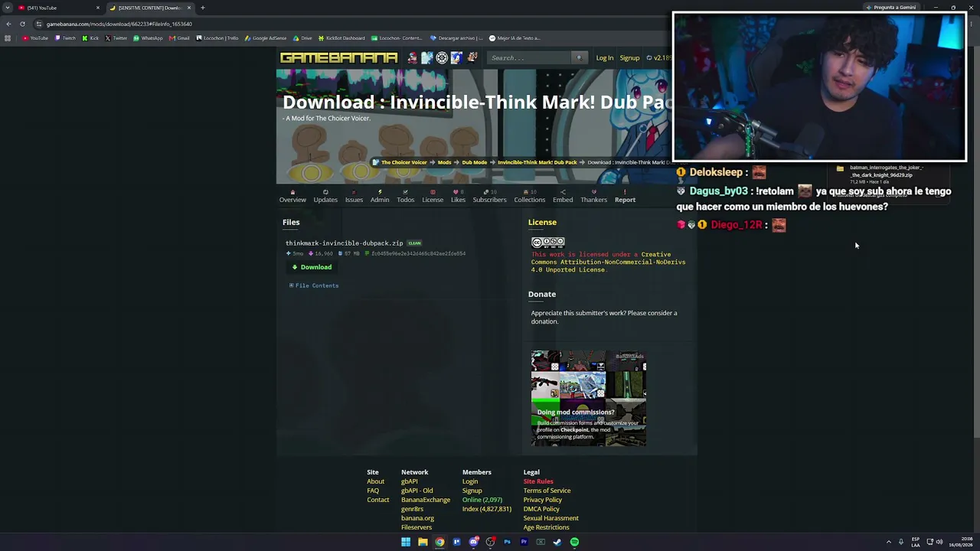Open the Embed tab

(x=563, y=197)
